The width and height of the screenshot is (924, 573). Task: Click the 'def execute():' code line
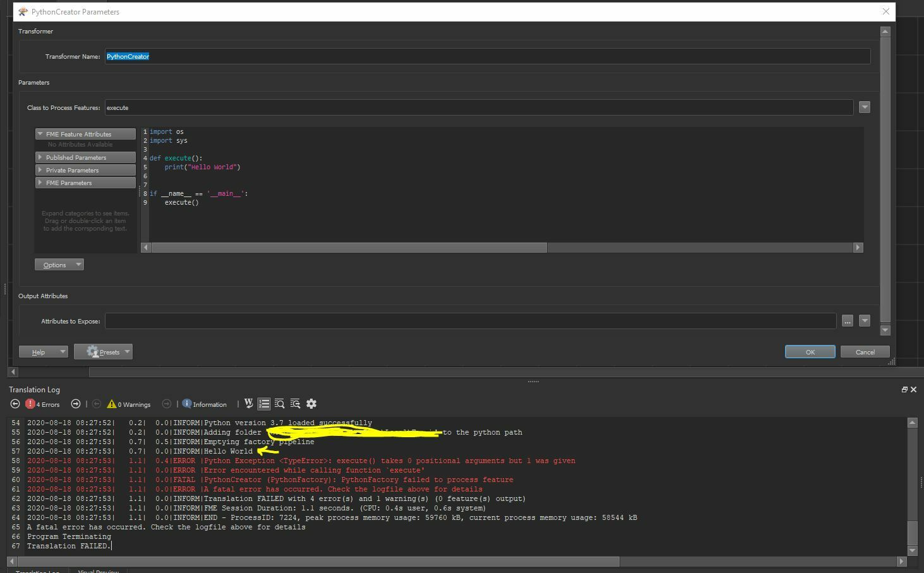tap(176, 158)
